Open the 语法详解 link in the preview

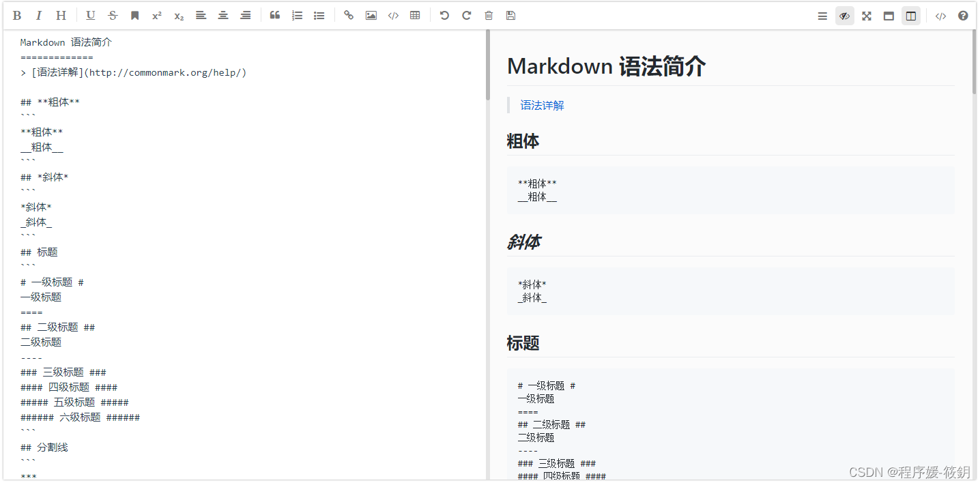point(542,105)
